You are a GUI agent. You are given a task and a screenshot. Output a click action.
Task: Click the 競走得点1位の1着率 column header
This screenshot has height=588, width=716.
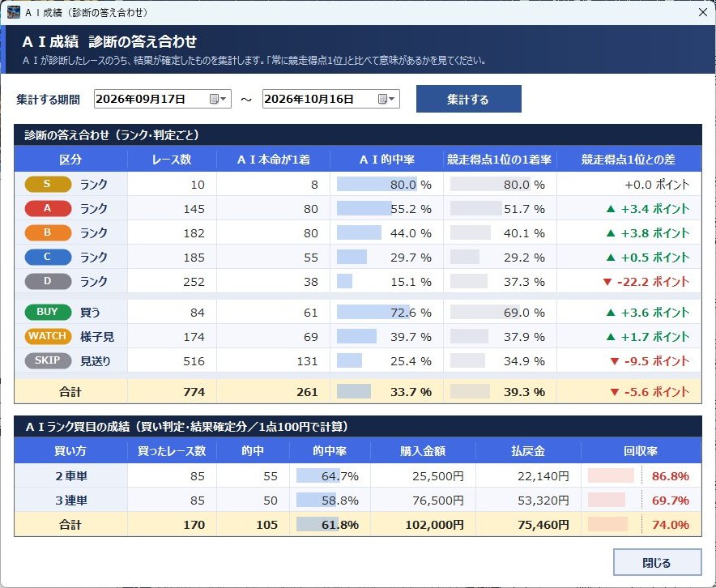point(500,160)
